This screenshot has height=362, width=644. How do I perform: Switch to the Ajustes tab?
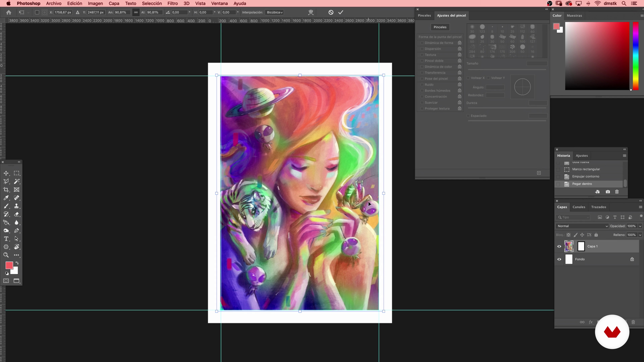click(582, 156)
